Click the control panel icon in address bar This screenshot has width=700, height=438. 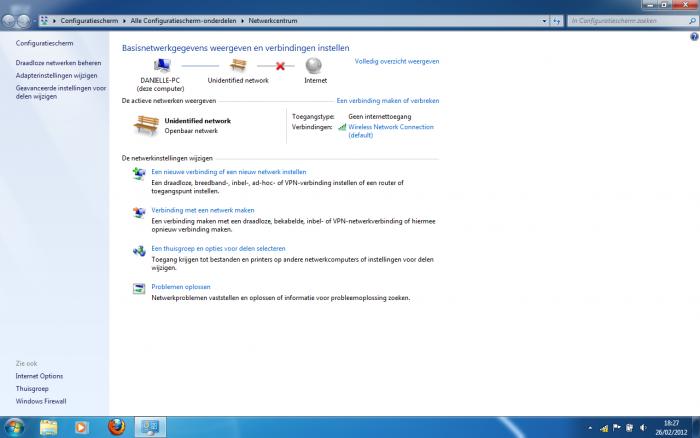click(x=44, y=21)
